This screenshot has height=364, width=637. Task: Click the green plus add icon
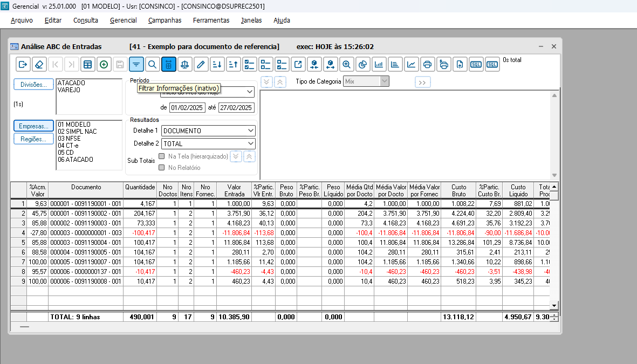click(104, 65)
